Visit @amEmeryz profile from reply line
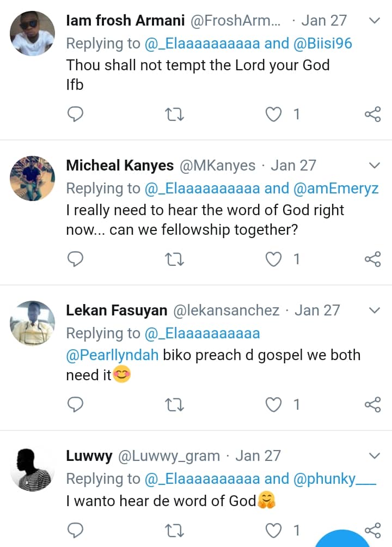The image size is (392, 547). [336, 189]
